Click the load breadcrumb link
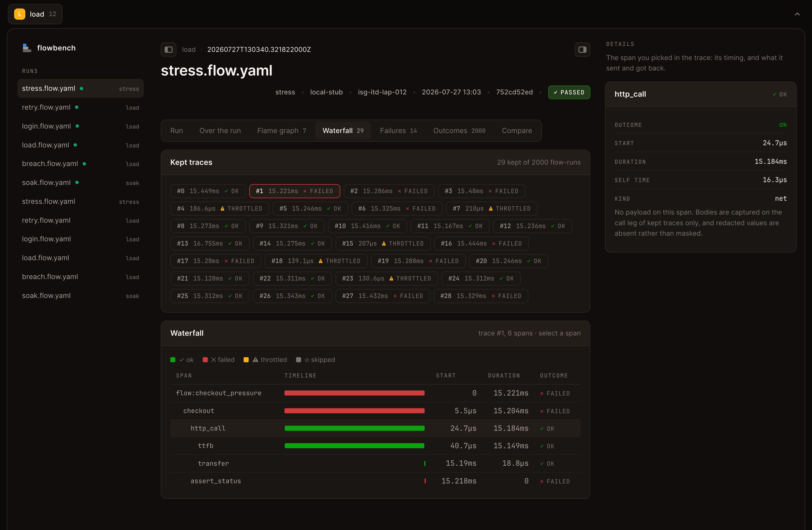Viewport: 812px width, 530px height. [189, 49]
